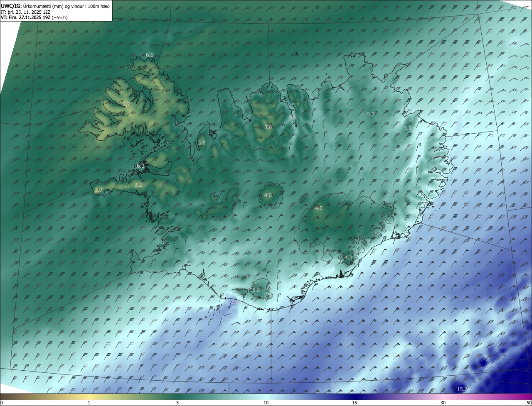Click the 6.0 precipitation value label

point(150,55)
